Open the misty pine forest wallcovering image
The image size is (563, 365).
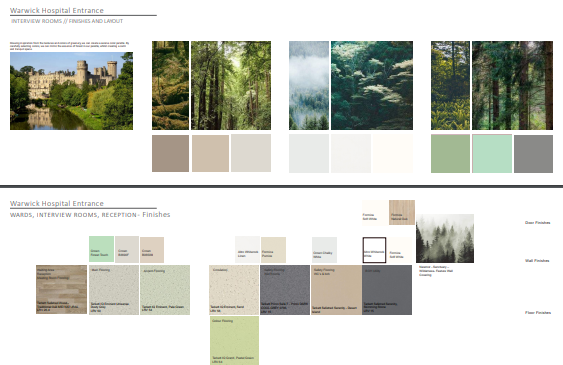click(445, 238)
